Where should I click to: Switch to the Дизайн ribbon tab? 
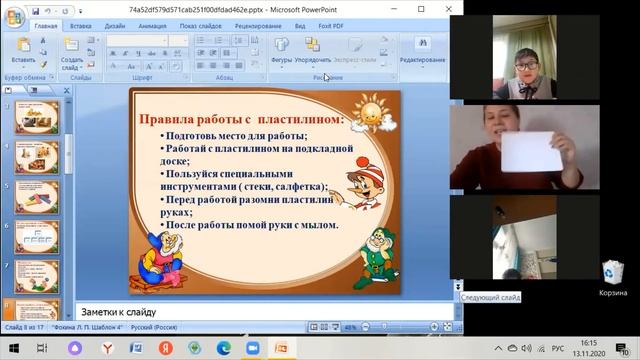coord(115,26)
